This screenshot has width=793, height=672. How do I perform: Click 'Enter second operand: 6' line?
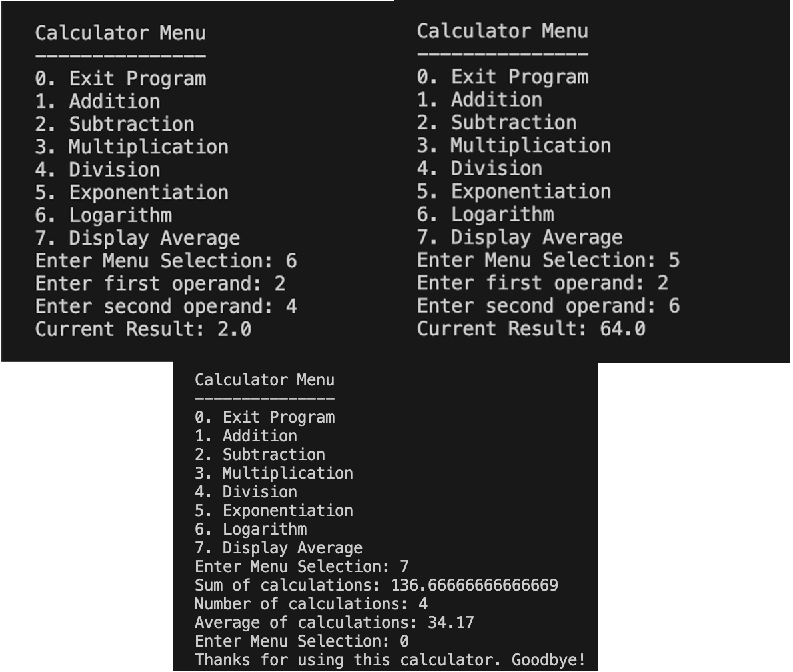(x=548, y=306)
